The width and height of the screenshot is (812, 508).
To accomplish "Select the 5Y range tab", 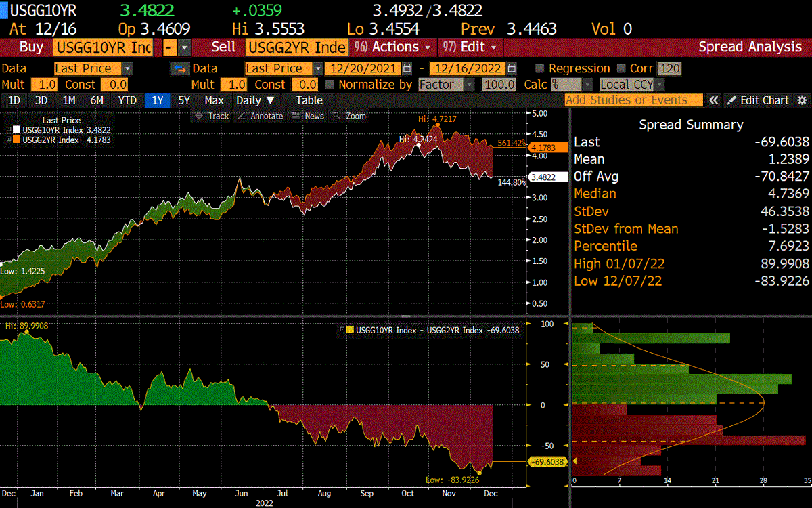I will (x=184, y=100).
